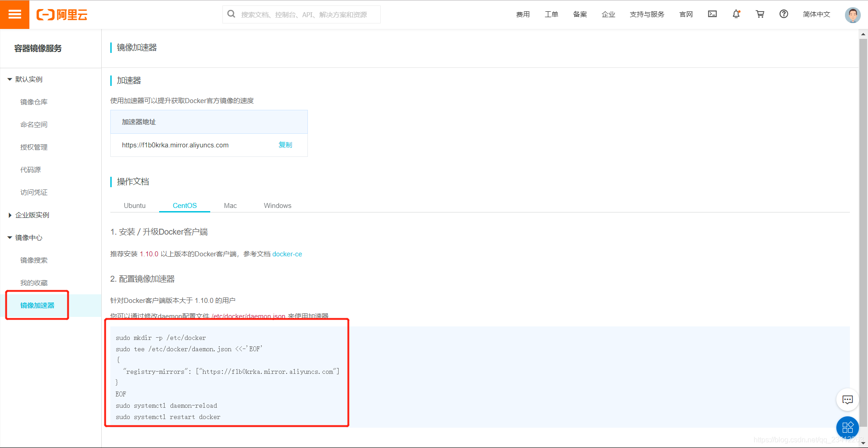Click the 操作文档 section heading
The image size is (868, 448).
coord(133,182)
